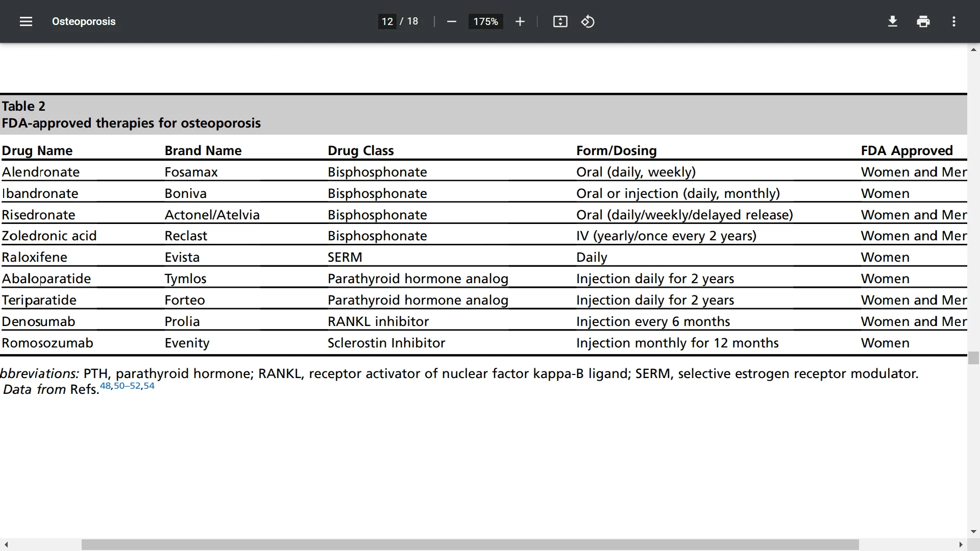
Task: Print the document
Action: click(923, 21)
